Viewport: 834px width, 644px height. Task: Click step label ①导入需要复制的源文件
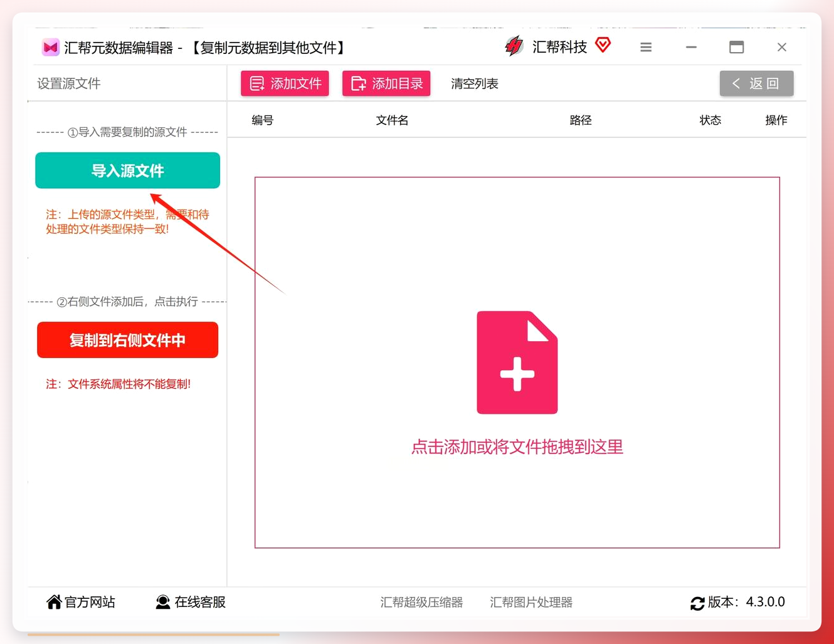coord(127,132)
